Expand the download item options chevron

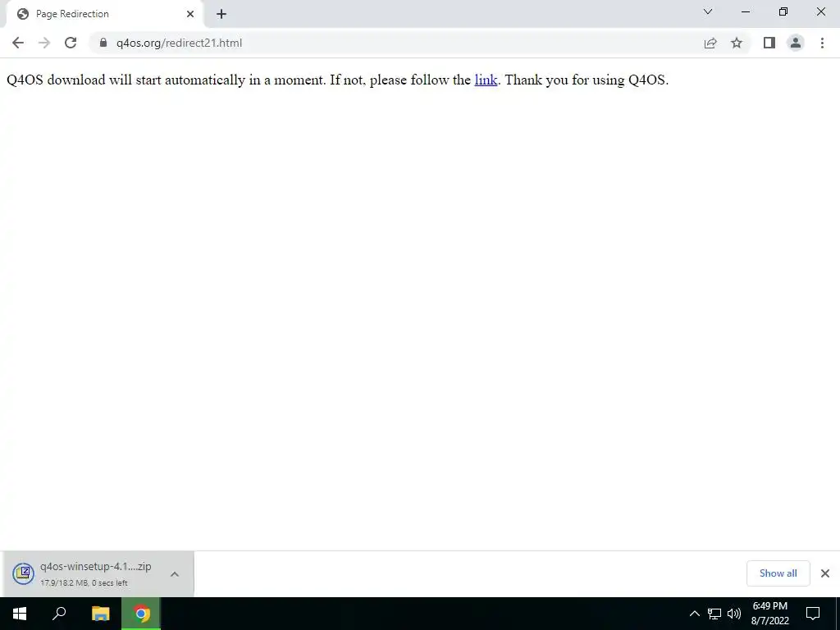pos(175,573)
